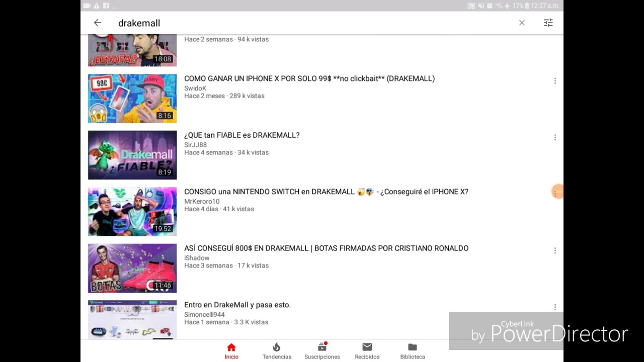Clear the drakemall search text
Image resolution: width=644 pixels, height=362 pixels.
(522, 23)
